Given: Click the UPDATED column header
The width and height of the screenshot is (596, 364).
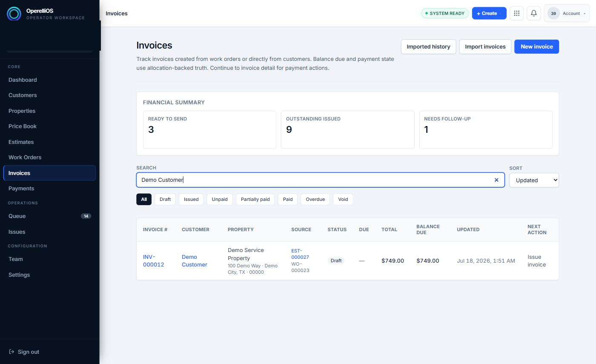Looking at the screenshot, I should [x=468, y=230].
